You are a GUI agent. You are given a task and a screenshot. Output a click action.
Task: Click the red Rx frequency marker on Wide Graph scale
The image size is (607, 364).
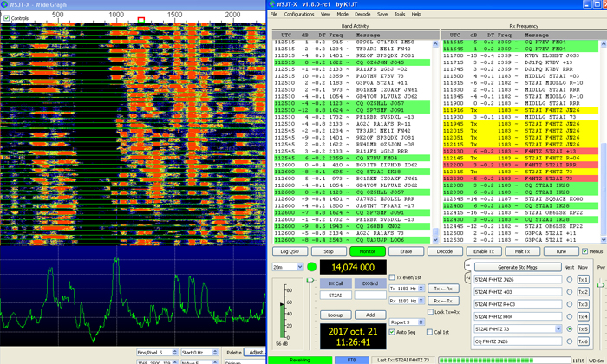(140, 20)
